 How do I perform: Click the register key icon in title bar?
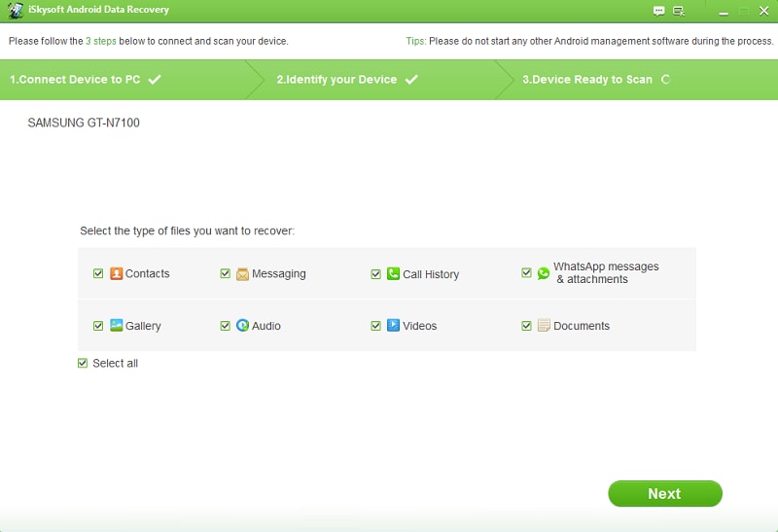[x=679, y=11]
